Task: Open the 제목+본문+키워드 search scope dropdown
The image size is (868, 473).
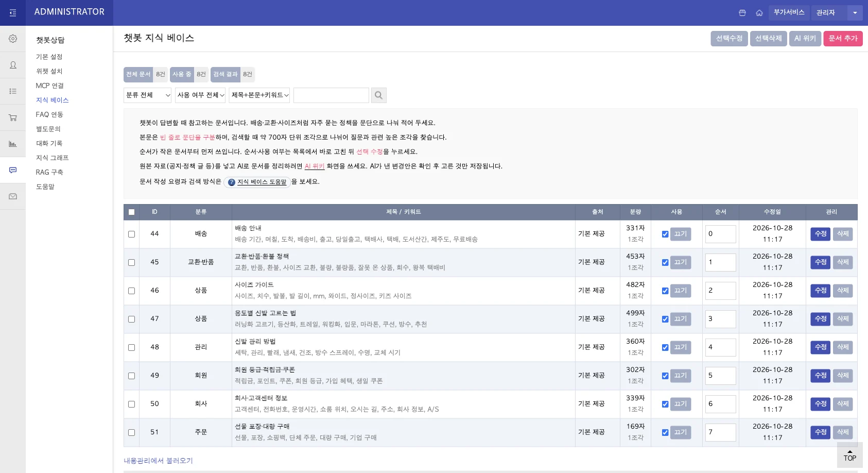Action: (259, 95)
